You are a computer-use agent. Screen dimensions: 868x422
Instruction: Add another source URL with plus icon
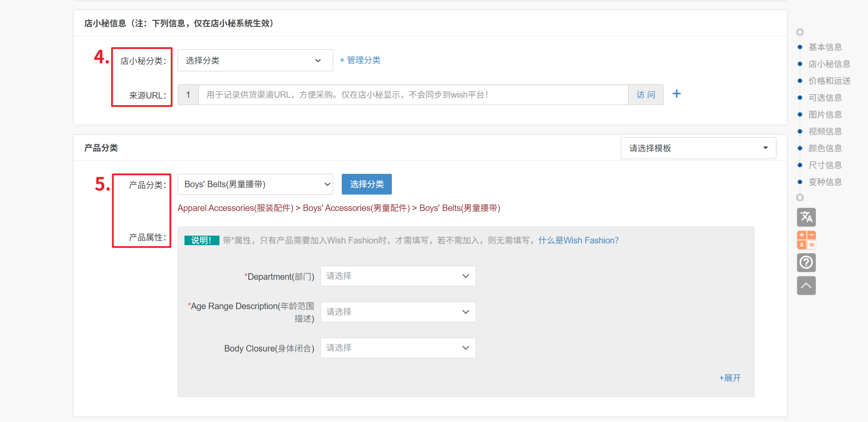coord(677,94)
